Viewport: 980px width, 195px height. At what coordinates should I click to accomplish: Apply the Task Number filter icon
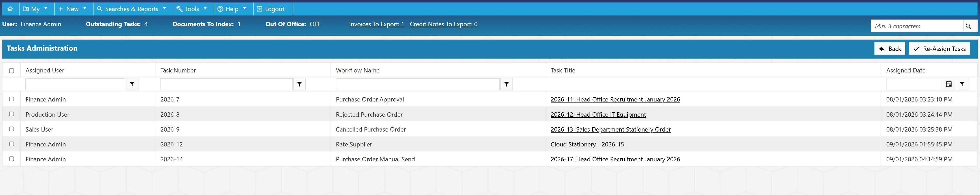300,84
